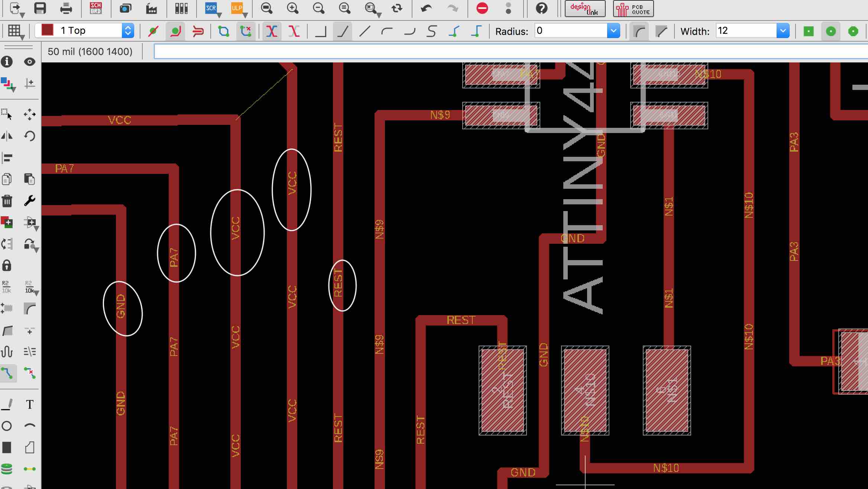Expand the Width value dropdown
The image size is (868, 489).
(x=783, y=31)
